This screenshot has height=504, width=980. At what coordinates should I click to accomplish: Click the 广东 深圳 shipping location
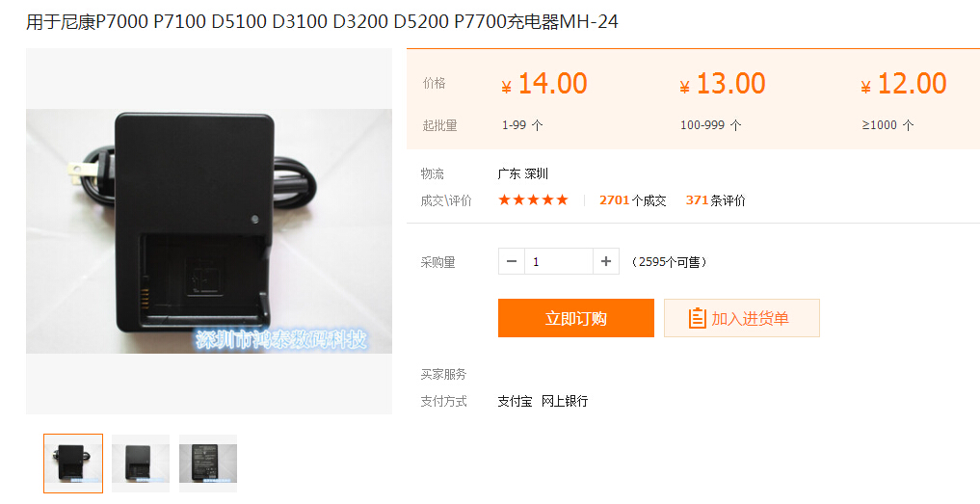click(523, 173)
